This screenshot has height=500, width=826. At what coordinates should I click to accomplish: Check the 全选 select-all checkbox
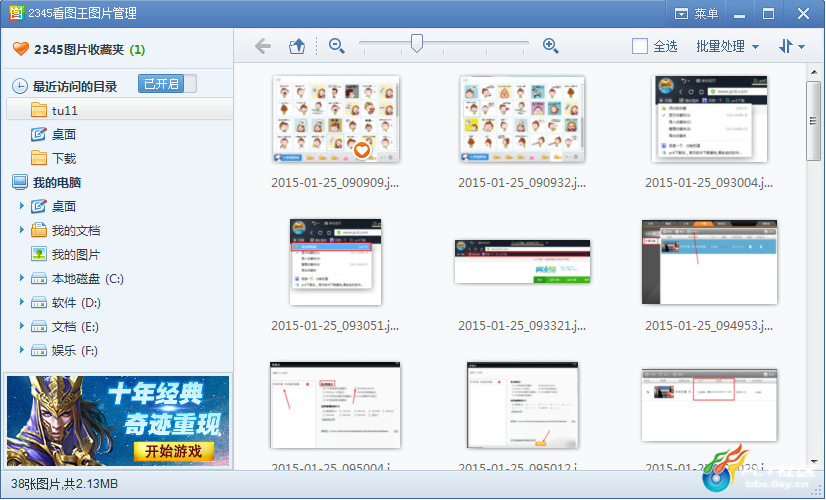[x=640, y=46]
